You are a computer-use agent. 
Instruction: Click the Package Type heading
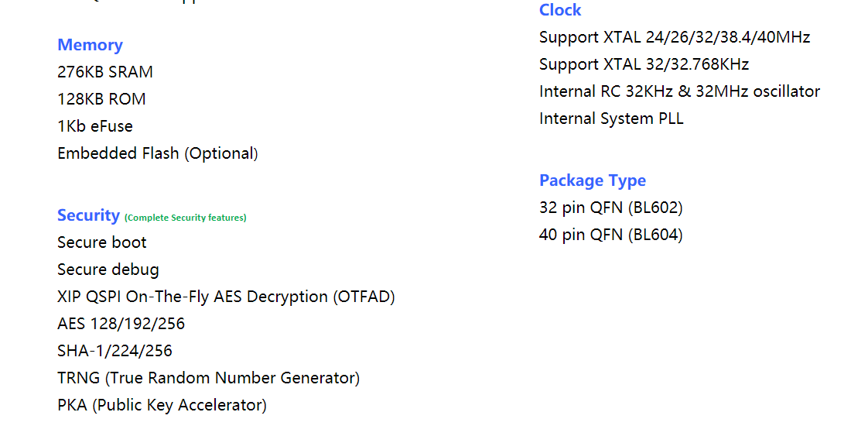(x=593, y=180)
